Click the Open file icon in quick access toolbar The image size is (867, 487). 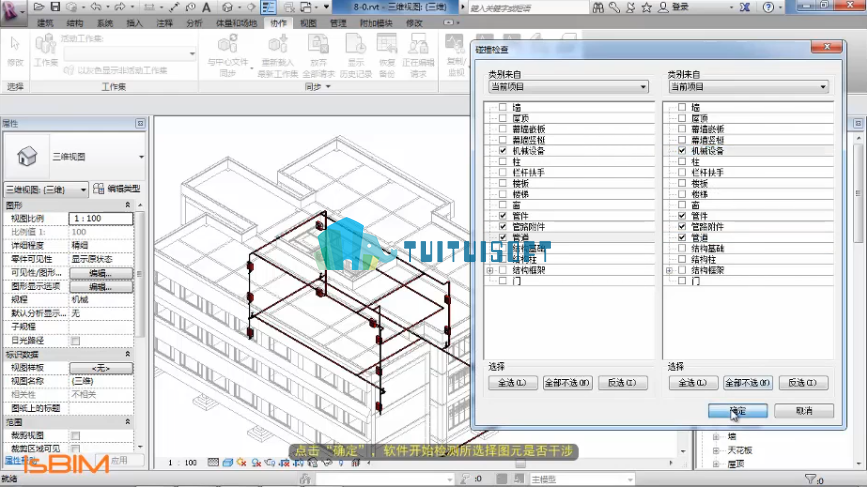38,7
